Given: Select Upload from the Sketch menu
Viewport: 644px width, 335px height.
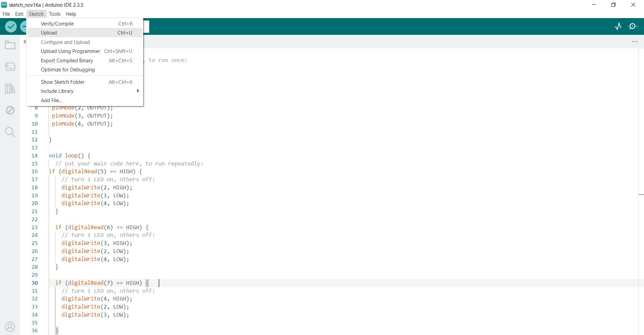Looking at the screenshot, I should [x=49, y=33].
